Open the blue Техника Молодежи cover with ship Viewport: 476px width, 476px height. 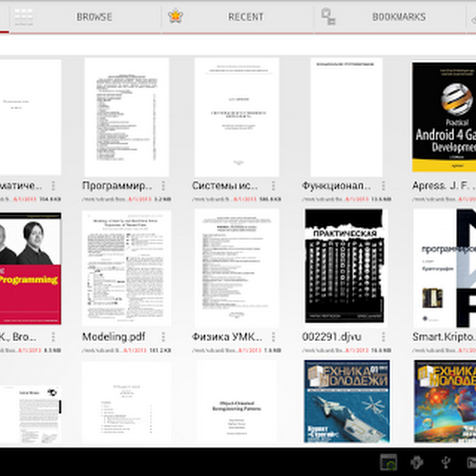(x=346, y=401)
